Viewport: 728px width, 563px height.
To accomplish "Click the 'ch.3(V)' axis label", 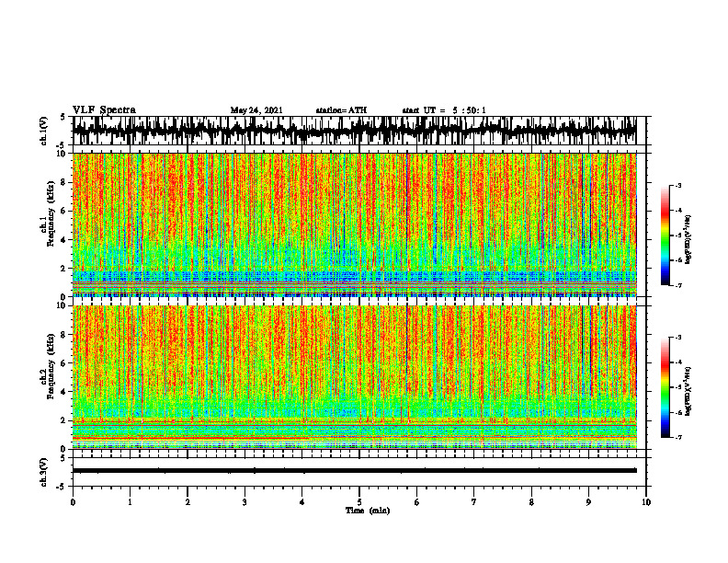I will (x=44, y=472).
